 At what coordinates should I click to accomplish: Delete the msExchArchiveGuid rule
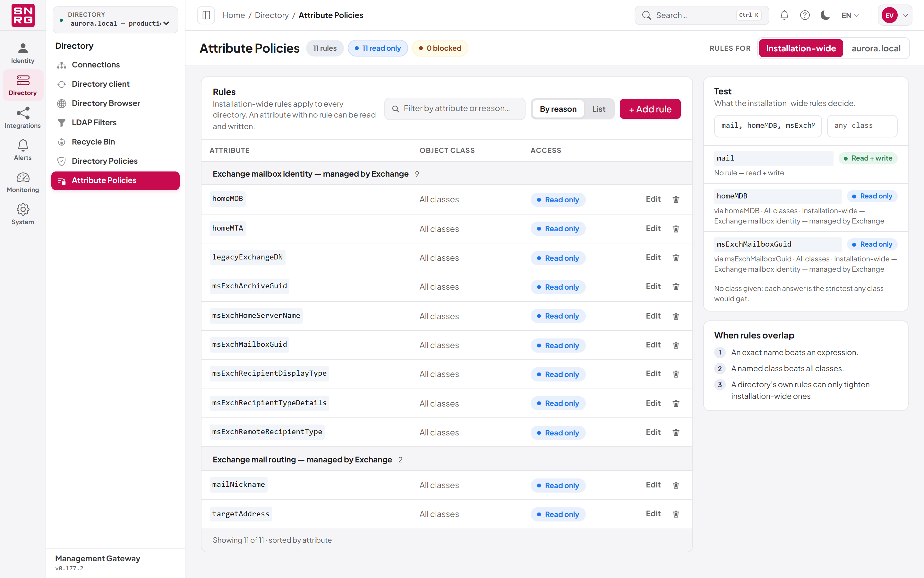pos(676,287)
